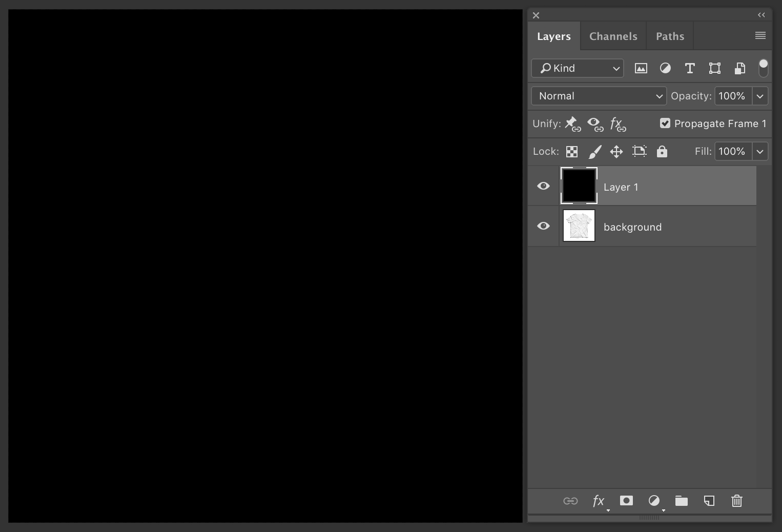The width and height of the screenshot is (782, 532).
Task: Hide Layer 1
Action: 543,186
